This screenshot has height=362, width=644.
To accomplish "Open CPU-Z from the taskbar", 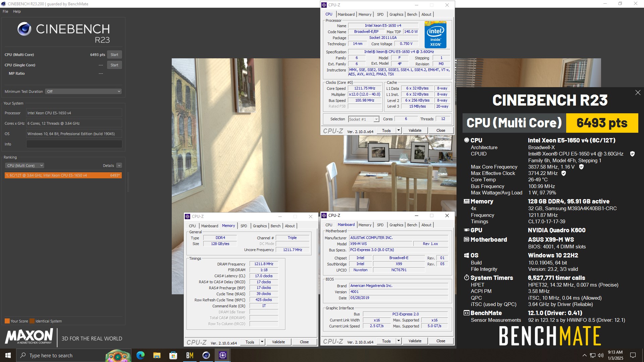I will point(222,355).
